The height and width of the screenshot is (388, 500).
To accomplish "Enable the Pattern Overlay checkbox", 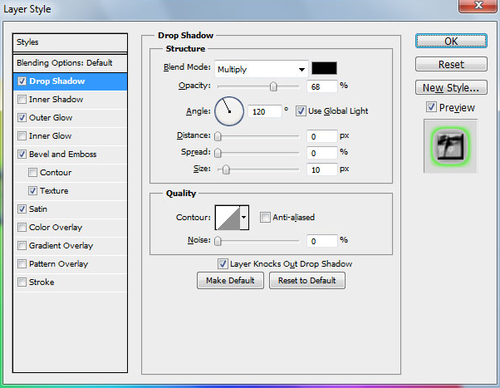I will pyautogui.click(x=22, y=264).
